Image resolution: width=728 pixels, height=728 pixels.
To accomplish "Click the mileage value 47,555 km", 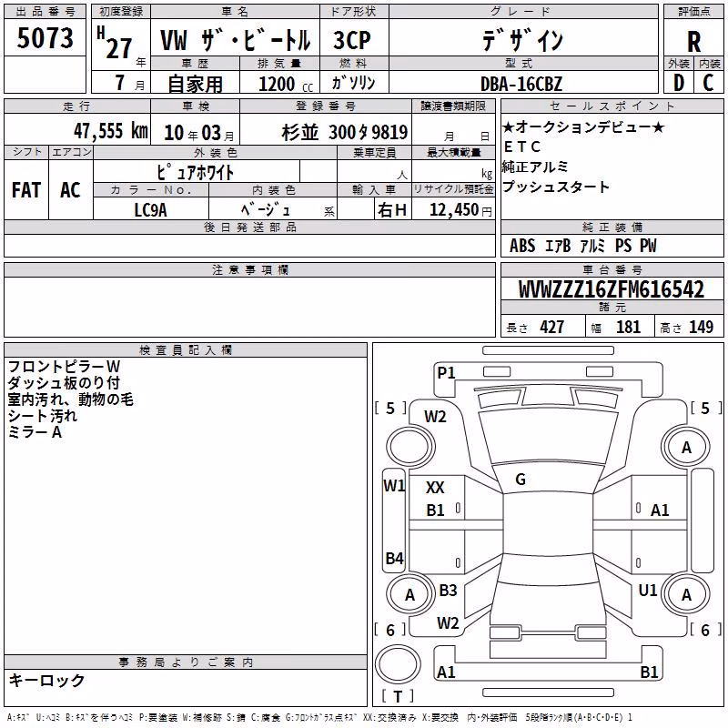I will pyautogui.click(x=111, y=131).
